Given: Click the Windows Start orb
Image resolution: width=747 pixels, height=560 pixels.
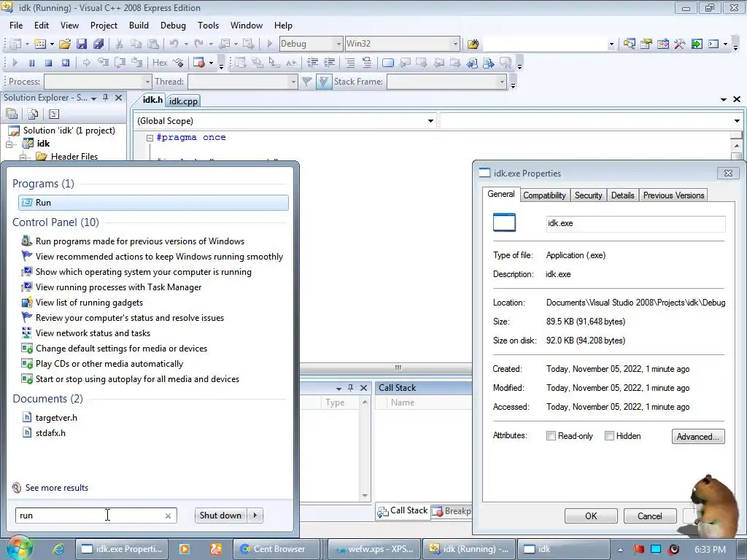Looking at the screenshot, I should pyautogui.click(x=19, y=548).
